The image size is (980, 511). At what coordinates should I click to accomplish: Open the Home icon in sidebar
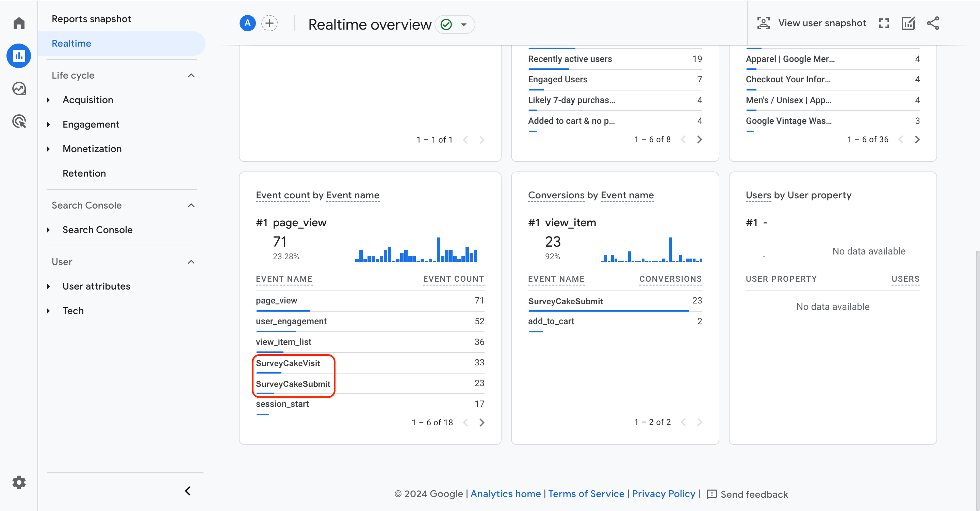pyautogui.click(x=19, y=23)
